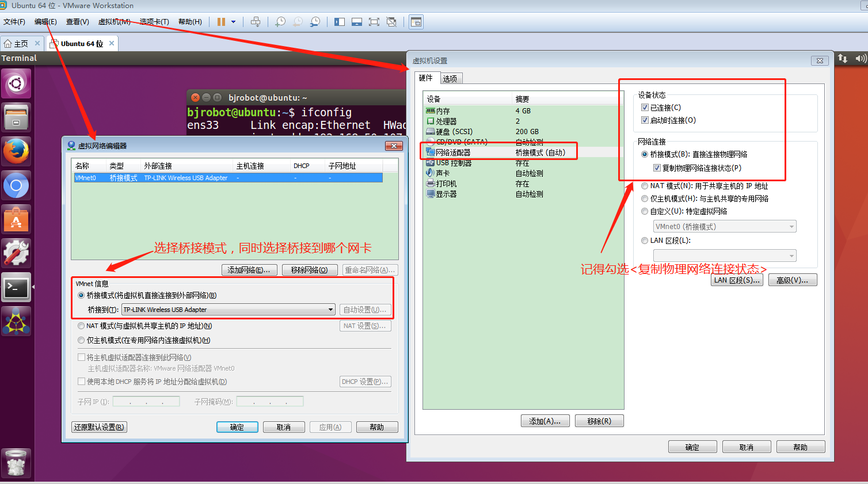The height and width of the screenshot is (484, 868).
Task: Select the USB Controller device row
Action: (x=523, y=163)
